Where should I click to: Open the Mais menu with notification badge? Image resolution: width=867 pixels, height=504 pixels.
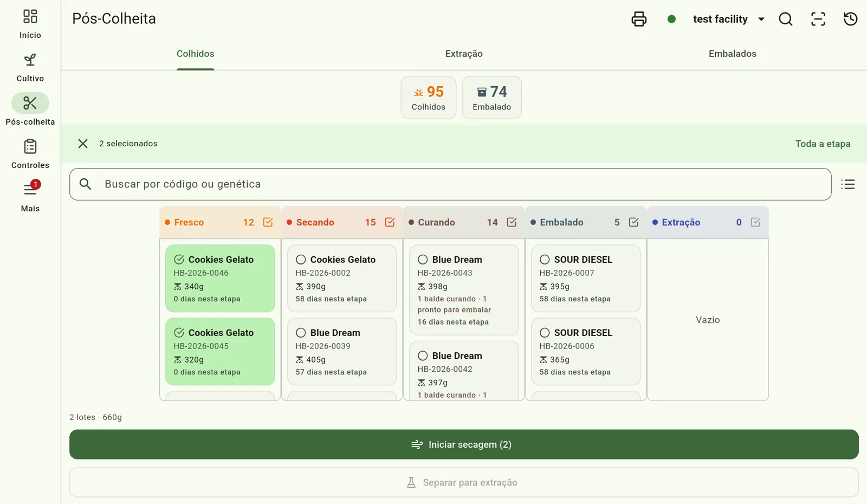point(30,197)
